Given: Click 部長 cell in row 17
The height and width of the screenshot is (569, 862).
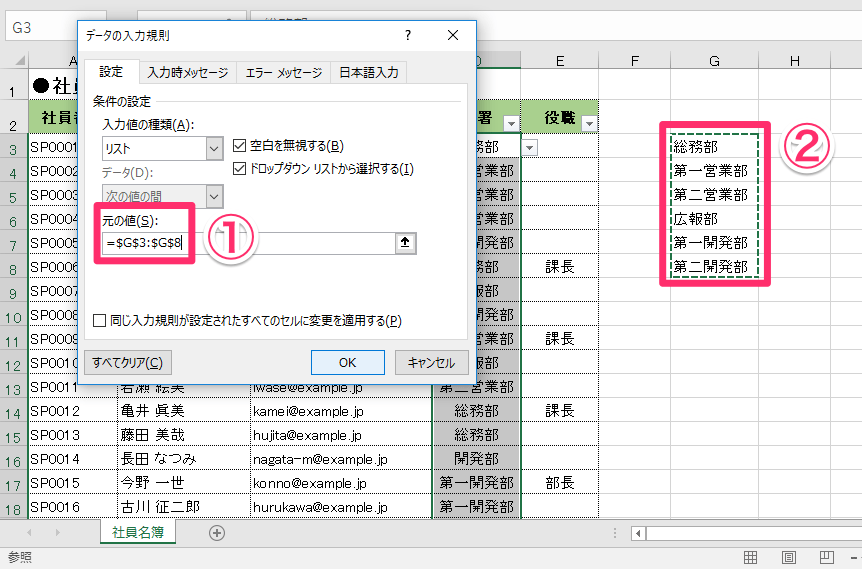Looking at the screenshot, I should (x=560, y=483).
